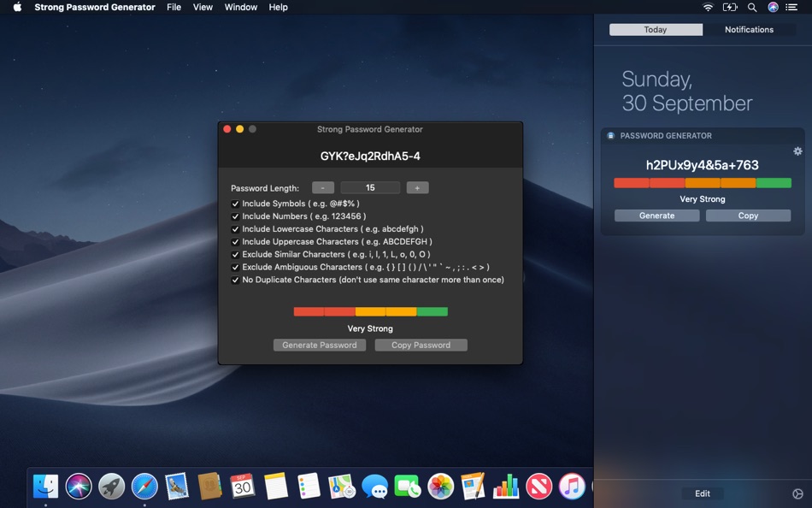This screenshot has height=508, width=812.
Task: Toggle Include Lowercase Characters checkbox
Action: [x=235, y=229]
